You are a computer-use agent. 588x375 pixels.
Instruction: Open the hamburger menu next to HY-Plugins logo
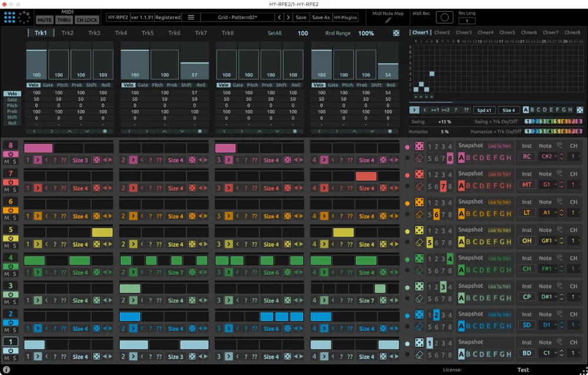tap(191, 17)
